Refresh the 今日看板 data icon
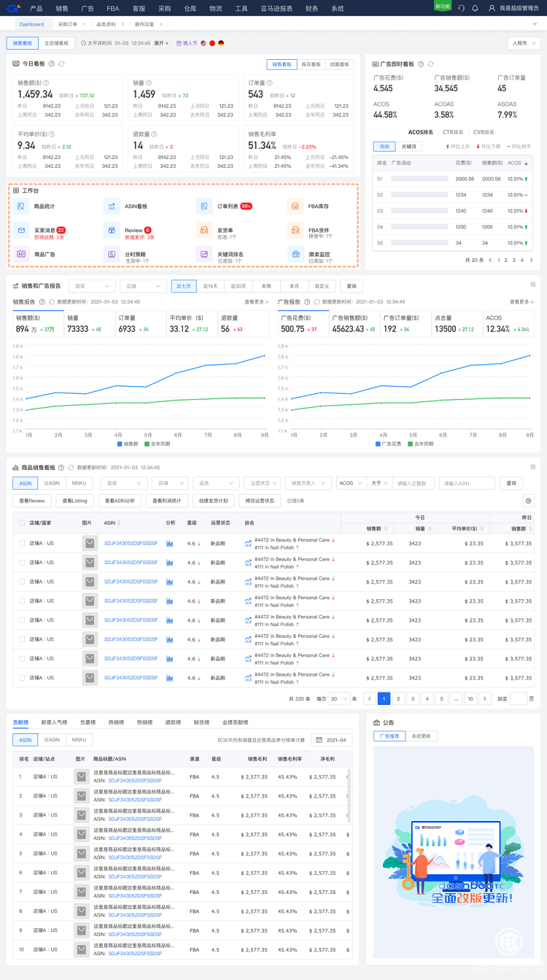Image resolution: width=547 pixels, height=980 pixels. click(61, 64)
